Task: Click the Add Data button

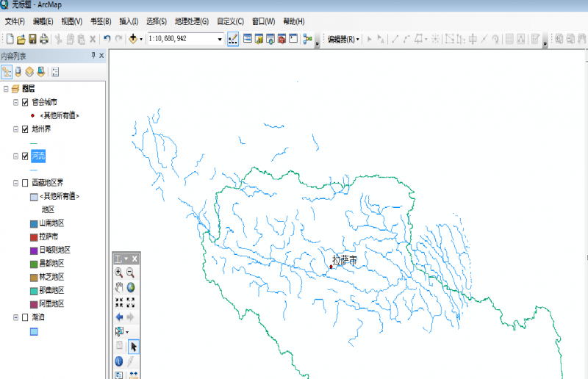Action: tap(133, 39)
